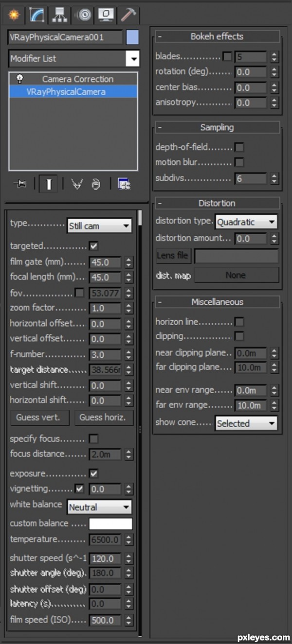Open the white balance Neutral dropdown
This screenshot has height=644, width=292.
click(x=100, y=507)
